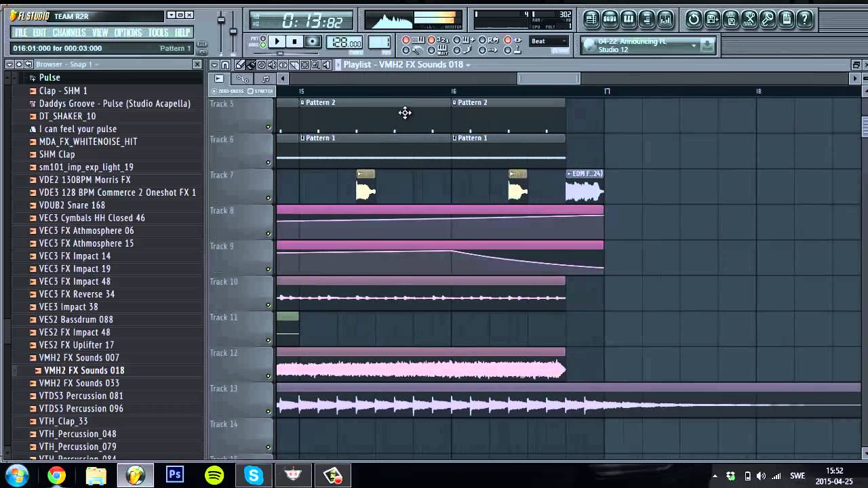Open the Beat snap dropdown
Viewport: 868px width, 488px height.
pyautogui.click(x=549, y=41)
